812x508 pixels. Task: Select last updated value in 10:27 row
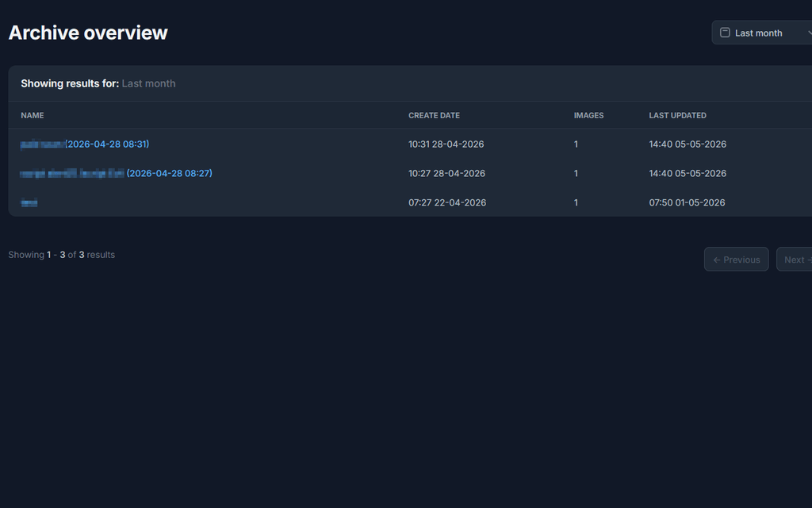coord(688,173)
